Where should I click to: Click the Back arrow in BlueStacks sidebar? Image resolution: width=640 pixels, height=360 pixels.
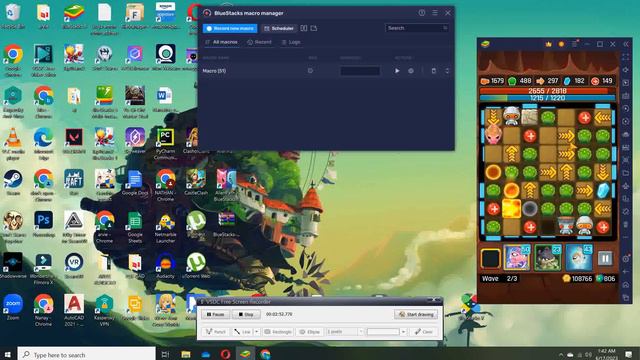626,271
